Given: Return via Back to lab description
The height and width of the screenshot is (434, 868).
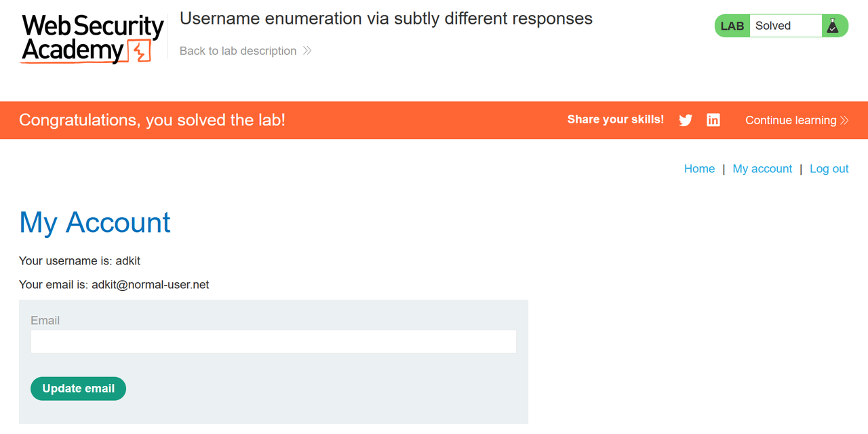Looking at the screenshot, I should point(237,50).
